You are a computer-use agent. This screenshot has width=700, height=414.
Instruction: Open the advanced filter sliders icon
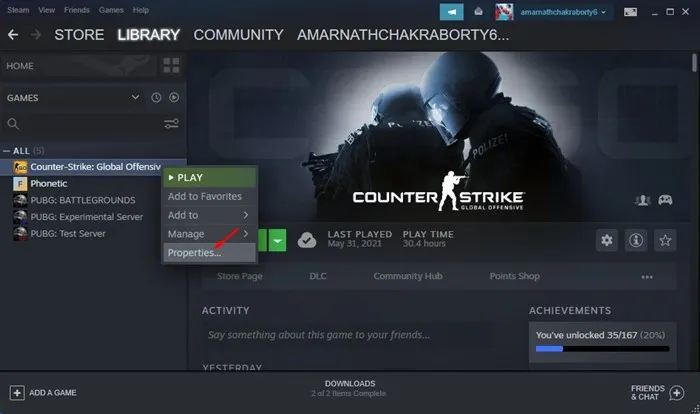171,124
